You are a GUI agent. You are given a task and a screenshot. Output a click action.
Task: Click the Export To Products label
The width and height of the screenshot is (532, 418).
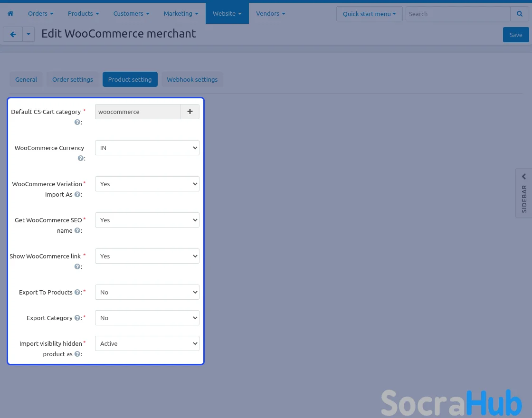(46, 292)
